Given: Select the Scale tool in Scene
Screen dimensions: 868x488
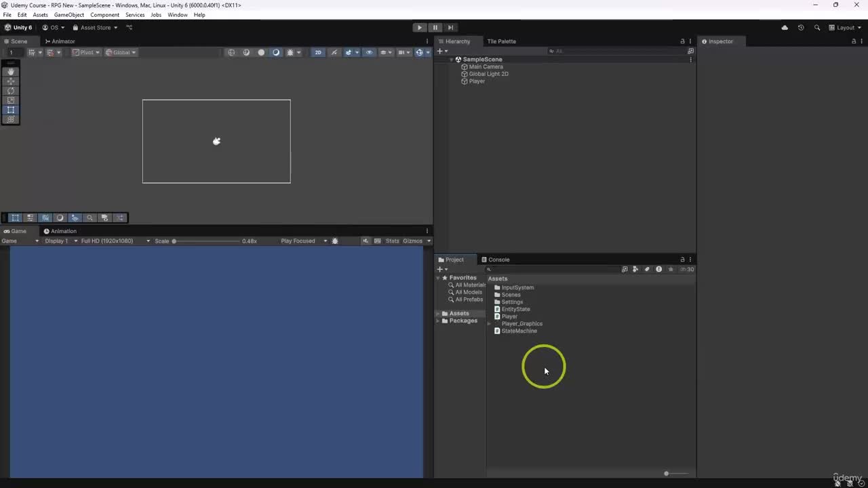Looking at the screenshot, I should click(11, 100).
